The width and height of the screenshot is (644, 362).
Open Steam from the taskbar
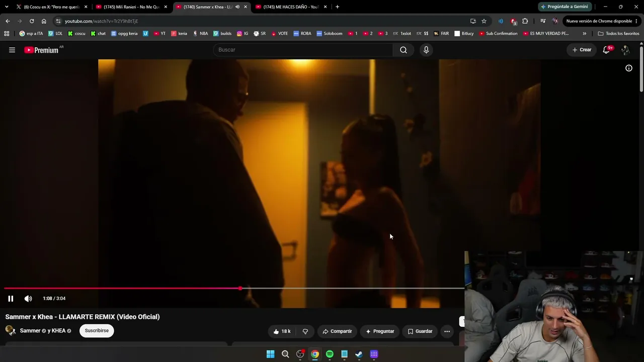click(359, 354)
